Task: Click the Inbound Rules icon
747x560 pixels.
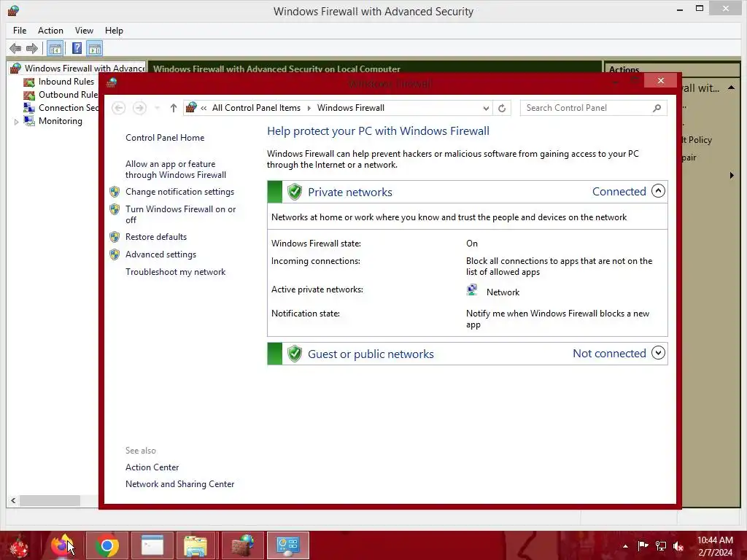Action: (29, 82)
